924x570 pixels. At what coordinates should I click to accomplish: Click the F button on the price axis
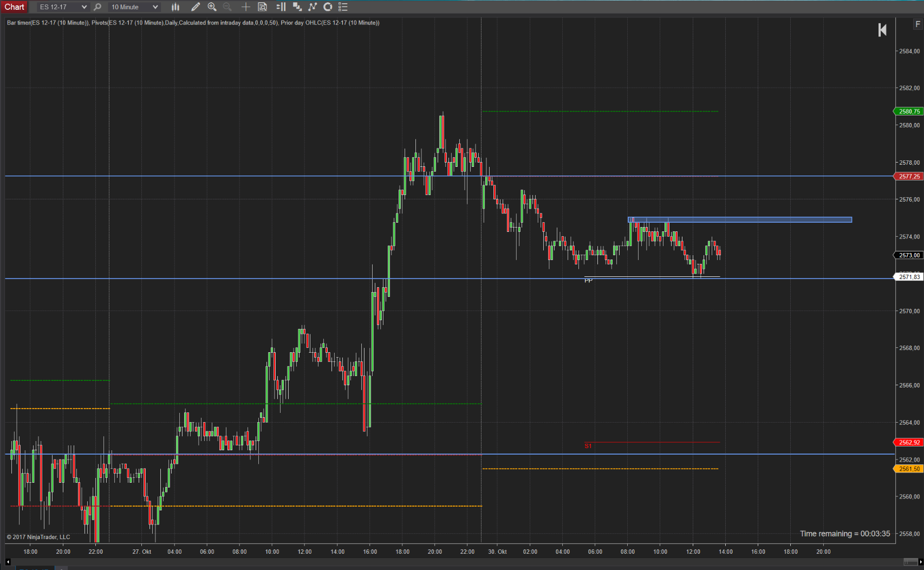point(918,24)
